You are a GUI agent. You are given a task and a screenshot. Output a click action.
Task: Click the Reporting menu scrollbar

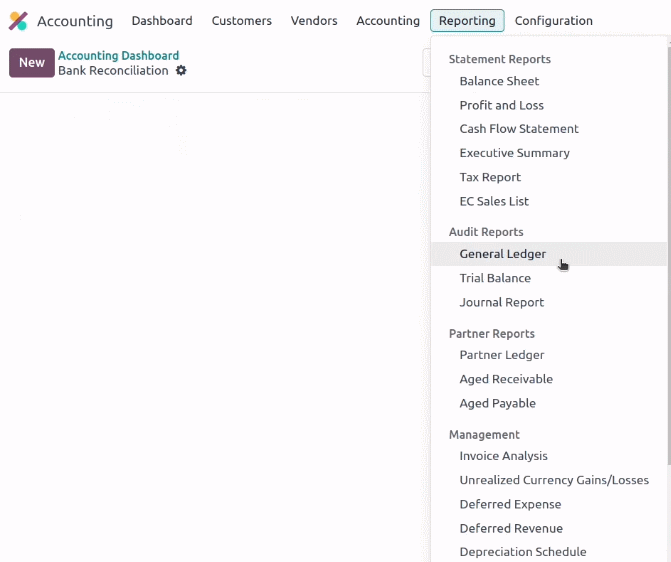pos(669,253)
